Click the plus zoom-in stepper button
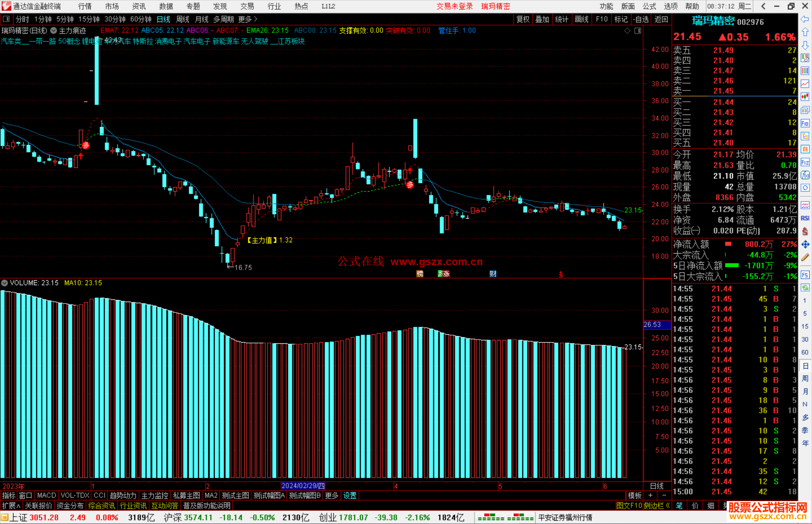Screen dimensions: 812x524 pos(650,495)
